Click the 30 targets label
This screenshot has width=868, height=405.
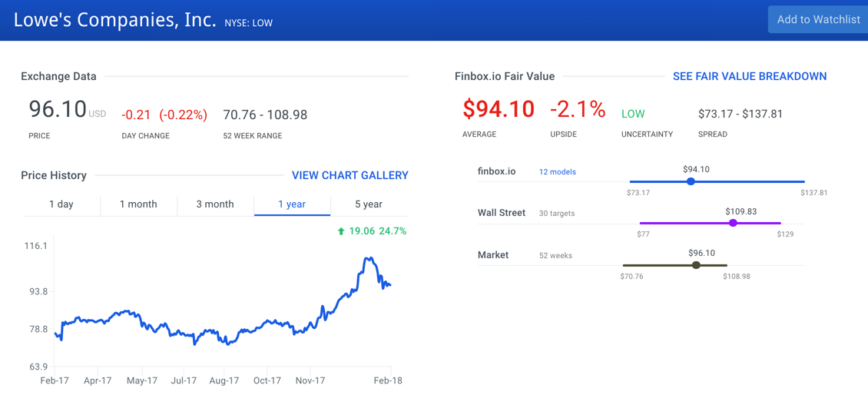[556, 214]
